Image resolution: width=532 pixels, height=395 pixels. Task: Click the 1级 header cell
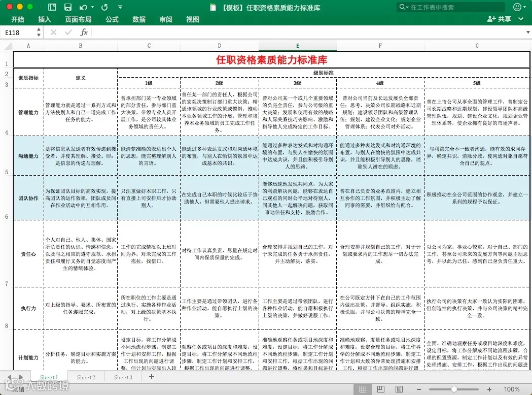click(x=149, y=83)
